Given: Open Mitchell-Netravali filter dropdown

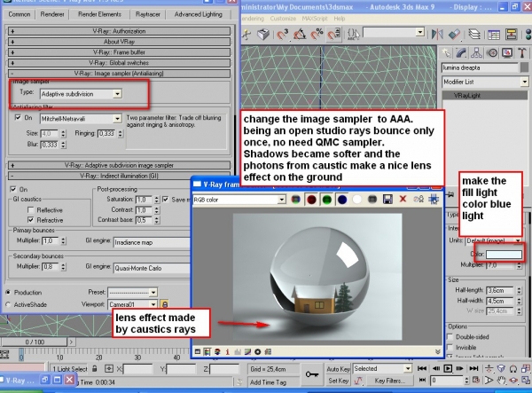Looking at the screenshot, I should pos(81,119).
